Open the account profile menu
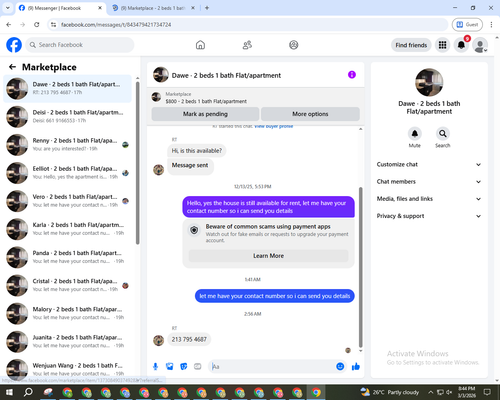The height and width of the screenshot is (400, 500). (480, 45)
